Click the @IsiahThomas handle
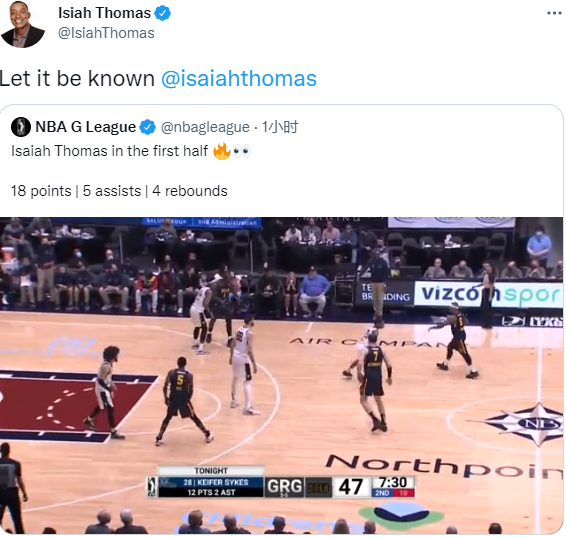Viewport: 566px width, 538px height. (106, 33)
